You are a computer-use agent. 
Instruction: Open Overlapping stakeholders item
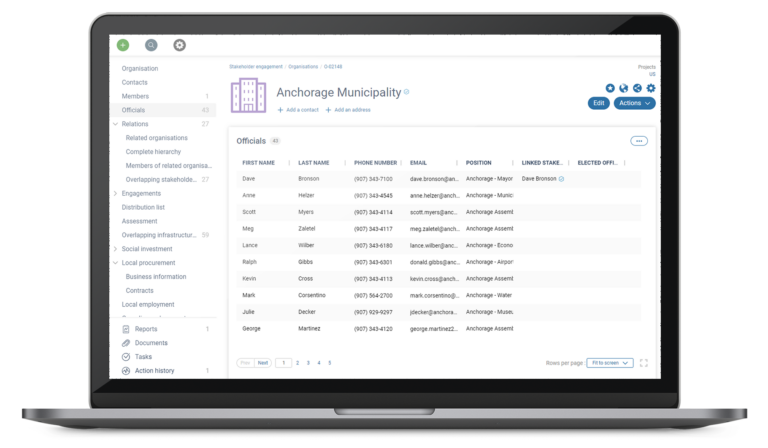tap(161, 180)
